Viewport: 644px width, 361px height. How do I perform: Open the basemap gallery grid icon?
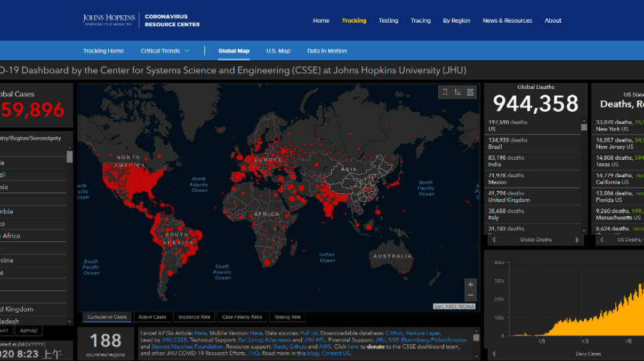[470, 92]
